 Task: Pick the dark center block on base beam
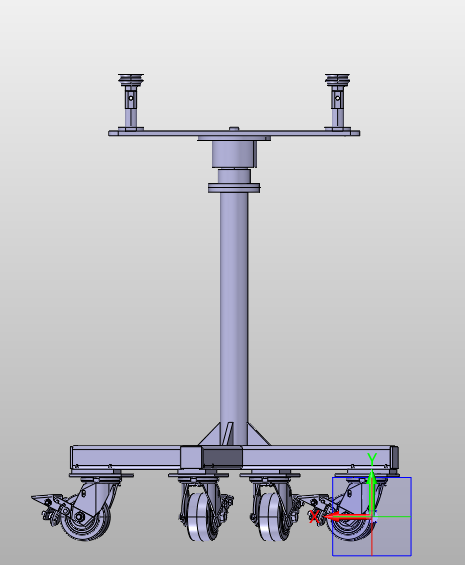222,457
